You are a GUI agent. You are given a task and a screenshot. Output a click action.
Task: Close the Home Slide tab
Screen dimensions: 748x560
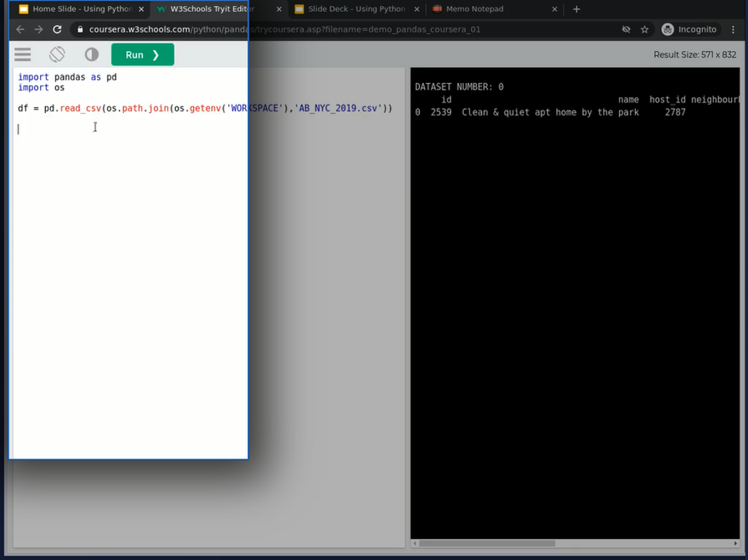141,9
